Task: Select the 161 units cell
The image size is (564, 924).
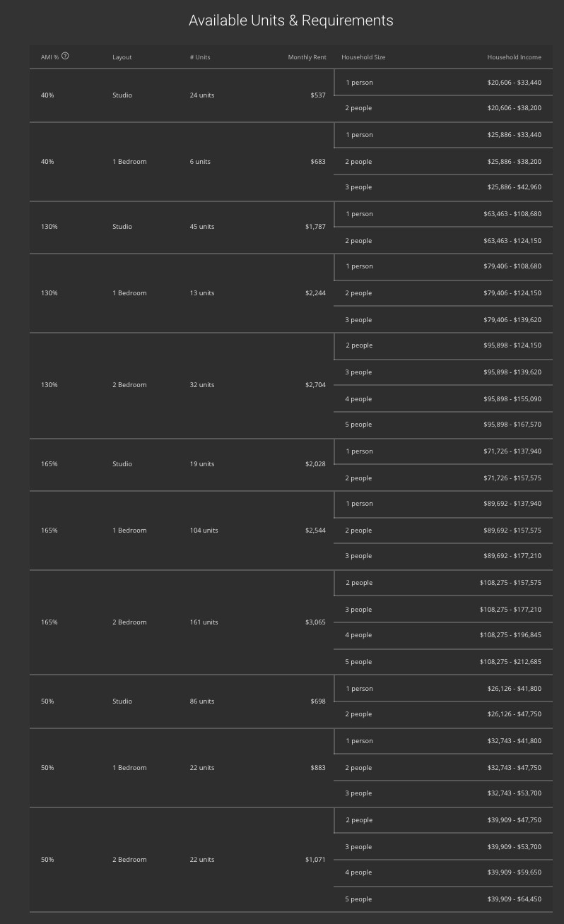Action: 204,622
